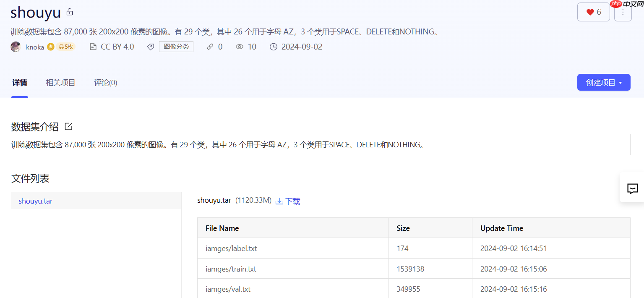Select shouyu.tar in the file list sidebar
This screenshot has width=644, height=298.
click(36, 201)
